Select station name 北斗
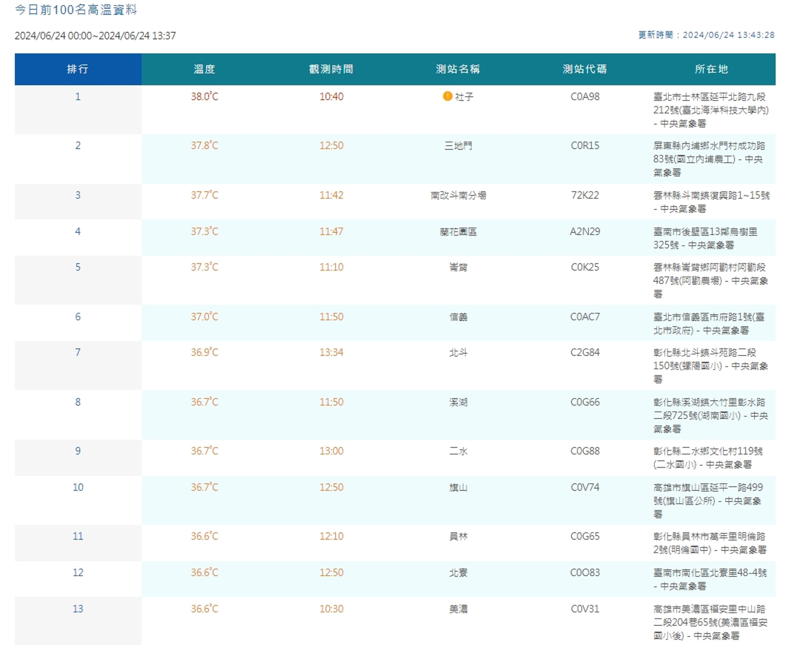Viewport: 812px width, 645px height. coord(458,353)
